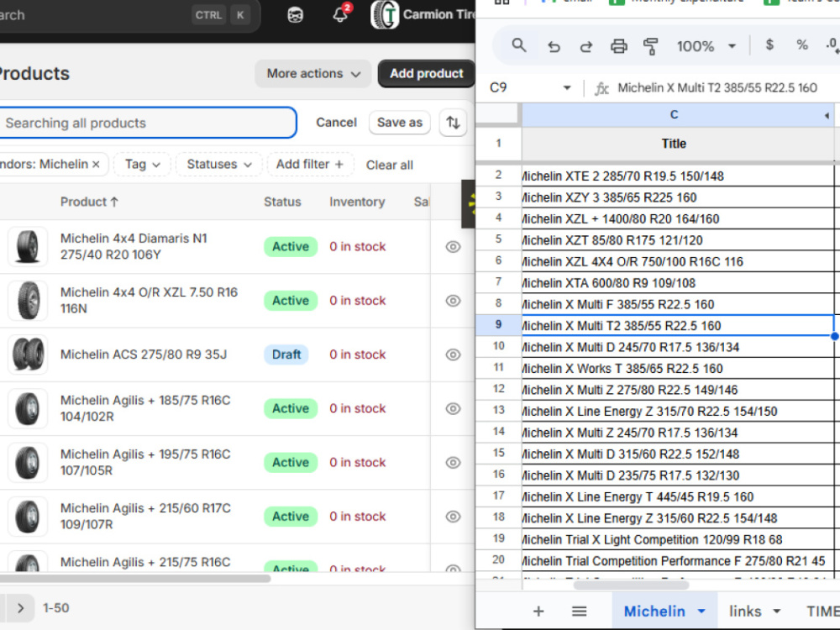The width and height of the screenshot is (840, 630).
Task: Redo action in Sheets toolbar
Action: 586,46
